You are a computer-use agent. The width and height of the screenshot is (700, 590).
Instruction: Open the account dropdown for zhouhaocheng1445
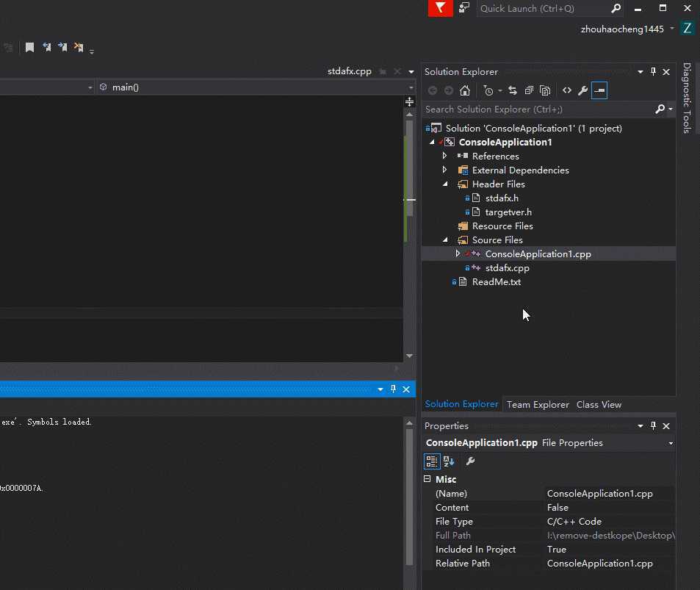coord(672,29)
